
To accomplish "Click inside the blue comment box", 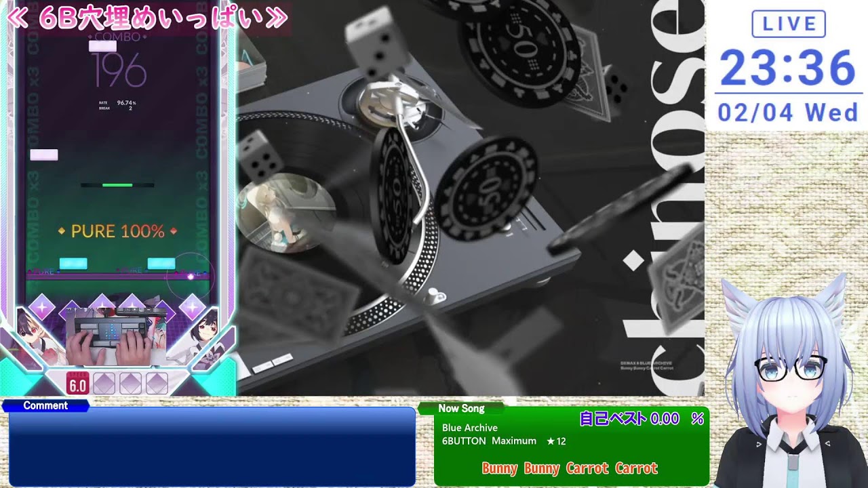I will pos(212,447).
